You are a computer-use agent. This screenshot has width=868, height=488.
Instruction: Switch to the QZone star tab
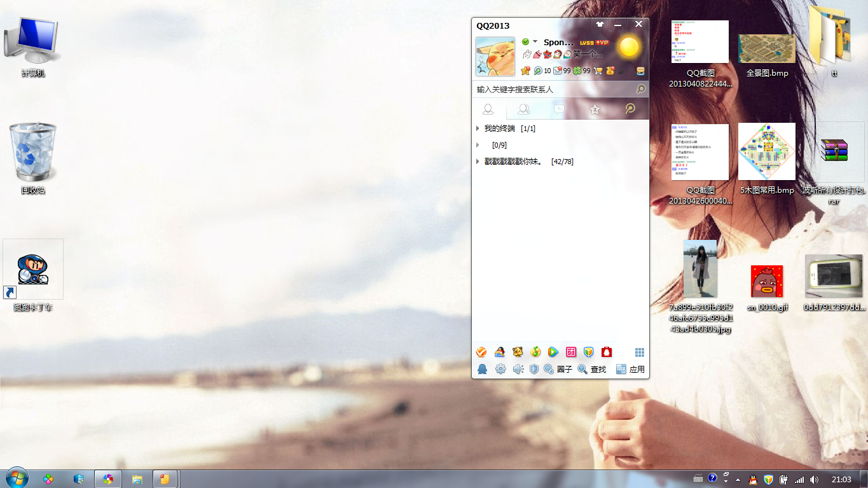(595, 109)
